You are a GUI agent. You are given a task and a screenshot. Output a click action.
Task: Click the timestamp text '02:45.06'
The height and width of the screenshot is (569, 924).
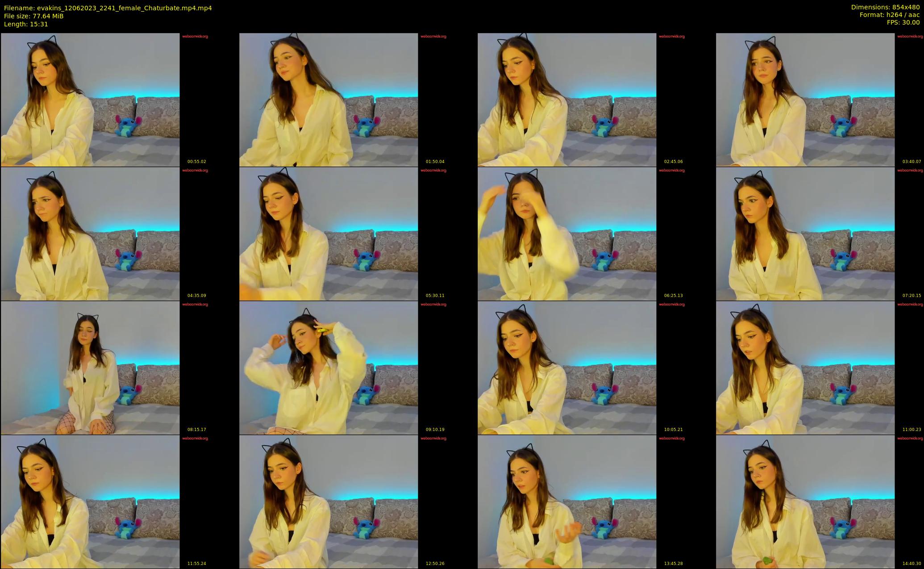[674, 162]
